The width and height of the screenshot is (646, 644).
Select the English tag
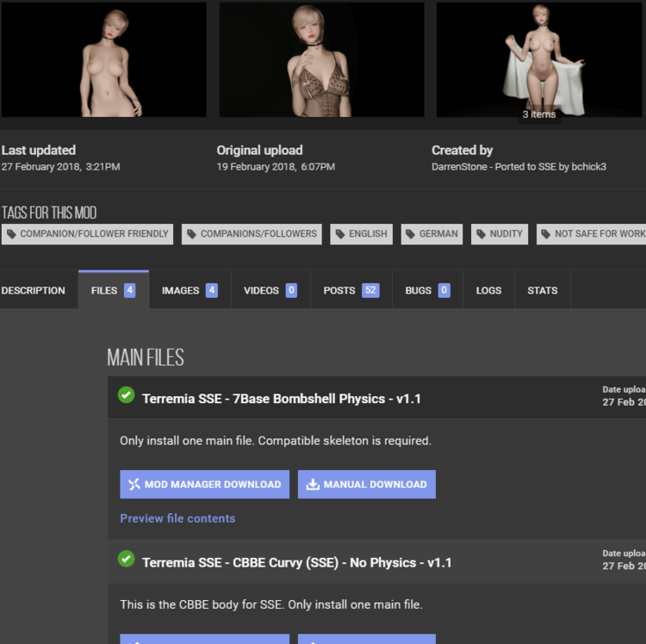coord(361,234)
